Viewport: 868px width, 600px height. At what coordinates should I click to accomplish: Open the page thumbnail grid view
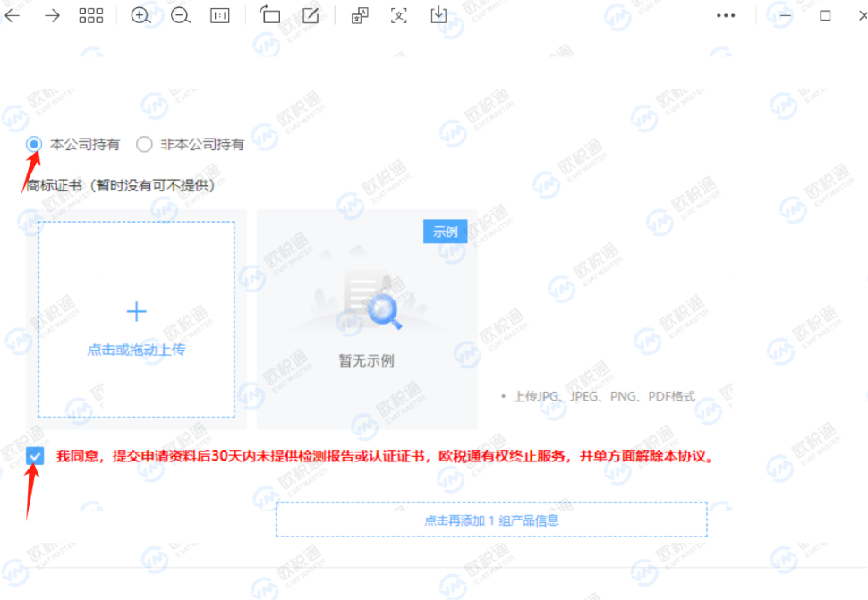[90, 15]
